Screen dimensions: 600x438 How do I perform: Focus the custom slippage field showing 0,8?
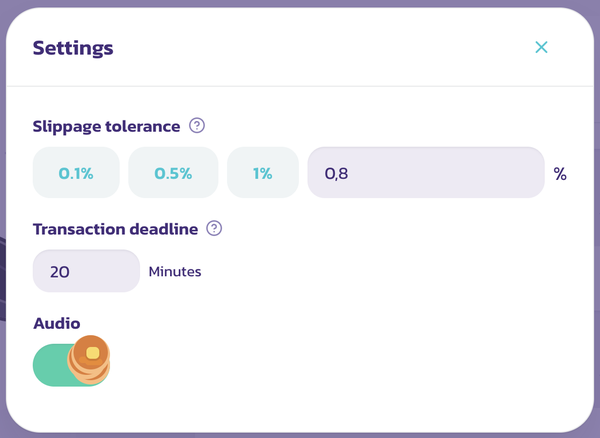[426, 173]
